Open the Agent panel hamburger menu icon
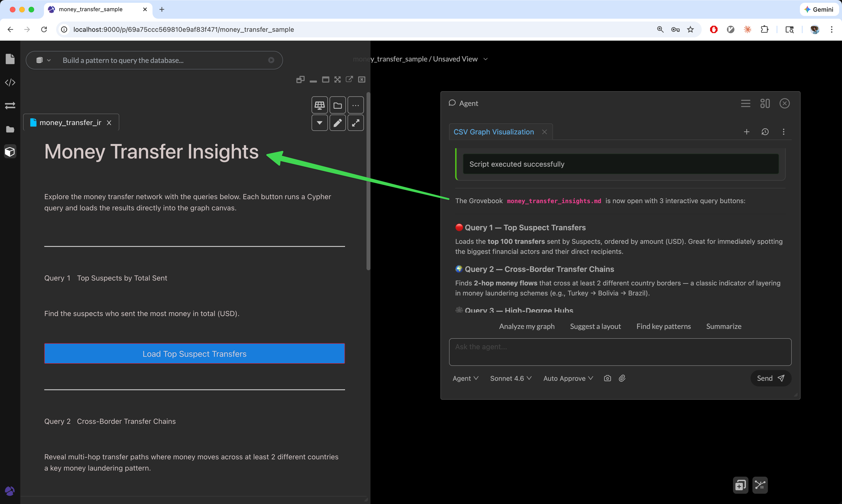 (745, 103)
